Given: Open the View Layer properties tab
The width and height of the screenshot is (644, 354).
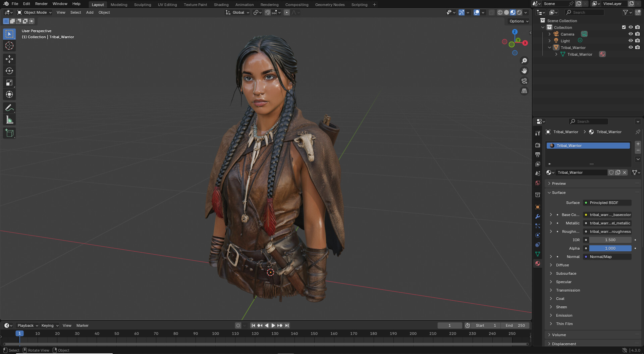Looking at the screenshot, I should coord(538,164).
